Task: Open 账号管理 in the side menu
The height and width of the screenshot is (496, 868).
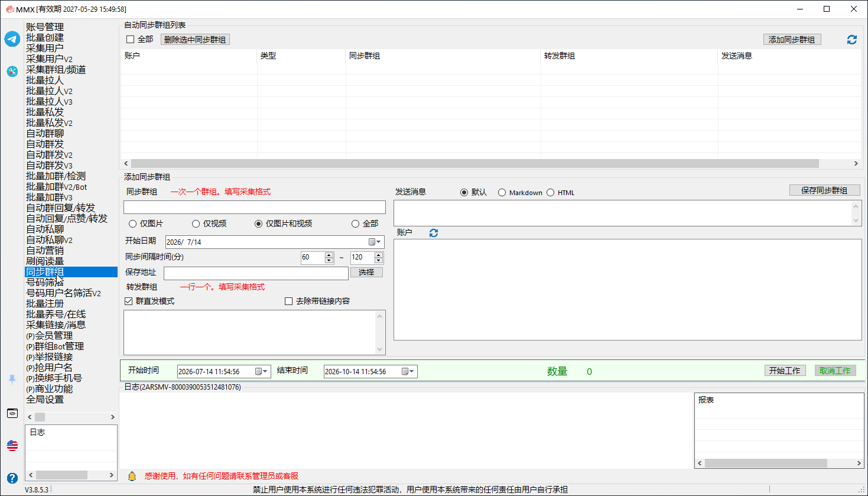Action: point(45,27)
